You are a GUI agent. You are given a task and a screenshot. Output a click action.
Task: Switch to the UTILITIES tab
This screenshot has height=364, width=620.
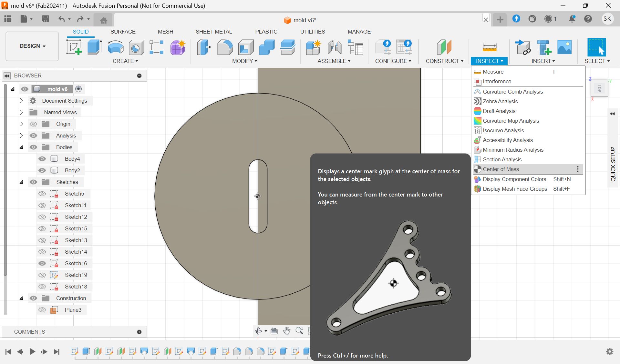313,32
